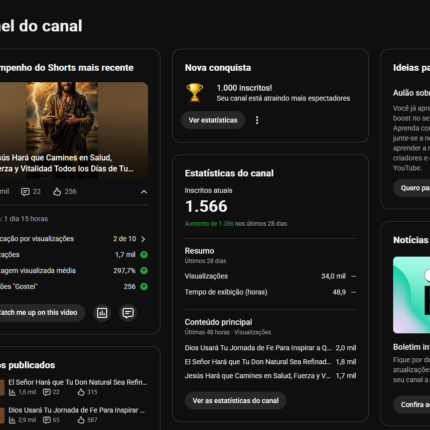430x430 pixels.
Task: Open analytics bar-chart icon beside Catch me up
Action: point(102,313)
